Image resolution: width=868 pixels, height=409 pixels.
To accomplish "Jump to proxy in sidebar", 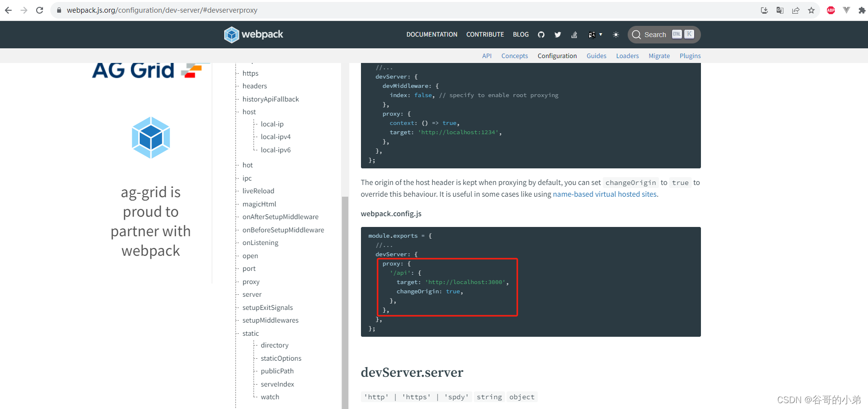I will (x=251, y=282).
